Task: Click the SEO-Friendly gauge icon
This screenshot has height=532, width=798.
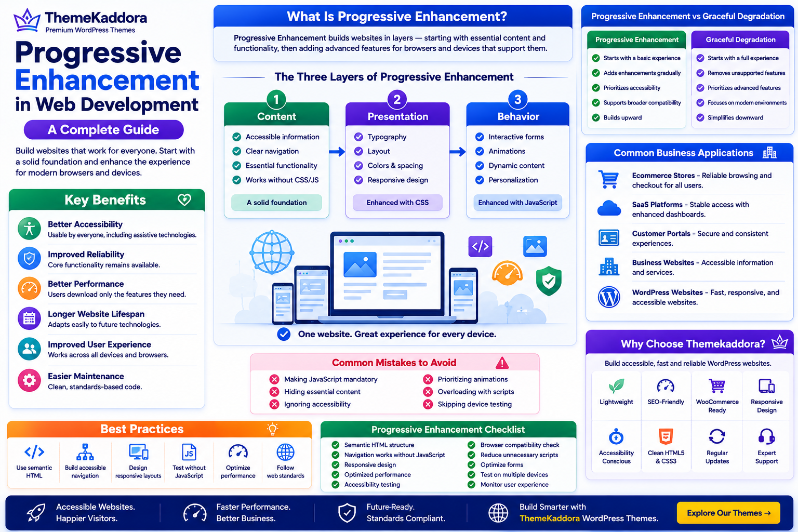Action: coord(666,385)
